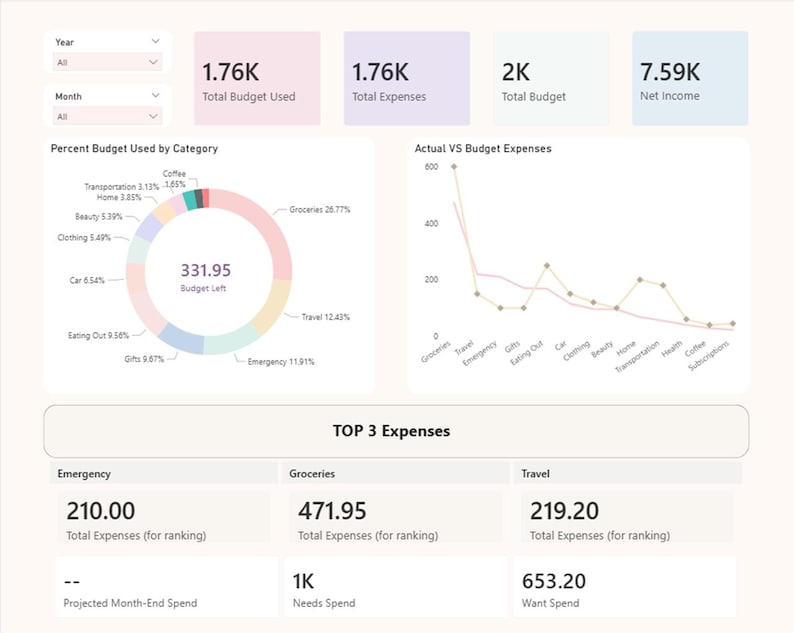794x633 pixels.
Task: Click the Beauty donut segment
Action: click(148, 227)
